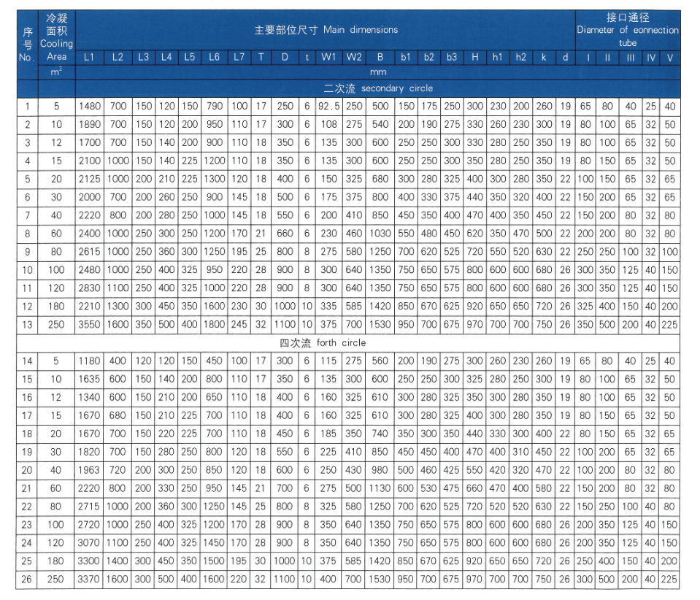The width and height of the screenshot is (700, 600).
Task: Click the B value 1030 in row 8
Action: pyautogui.click(x=380, y=234)
